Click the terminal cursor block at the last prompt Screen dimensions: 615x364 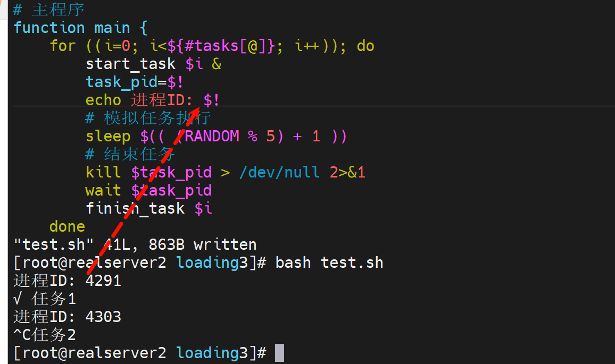tap(279, 353)
